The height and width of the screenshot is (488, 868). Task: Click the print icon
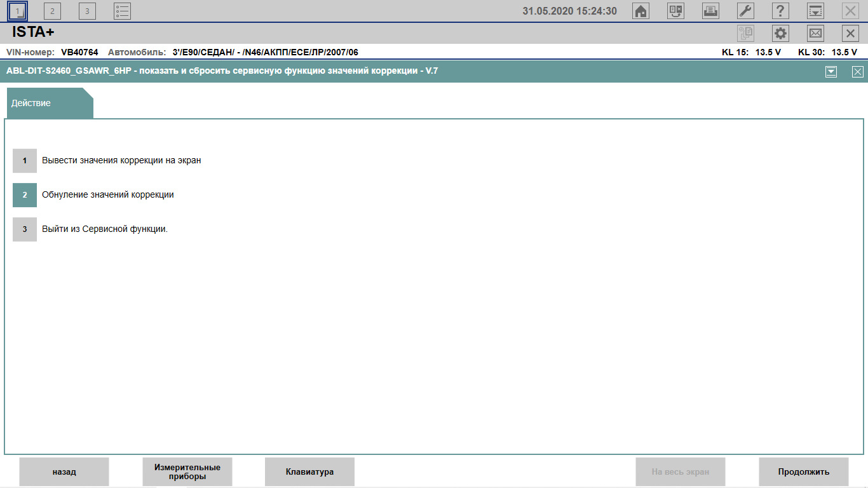[710, 11]
